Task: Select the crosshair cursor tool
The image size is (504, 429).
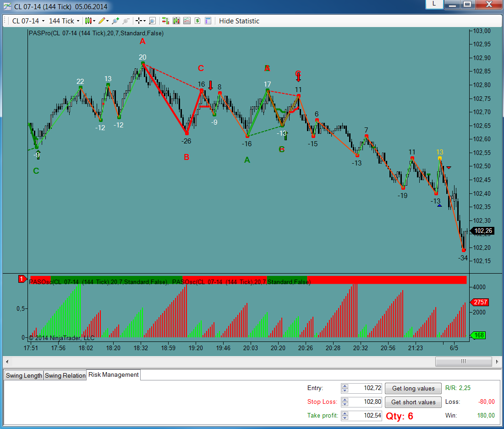Action: (138, 21)
